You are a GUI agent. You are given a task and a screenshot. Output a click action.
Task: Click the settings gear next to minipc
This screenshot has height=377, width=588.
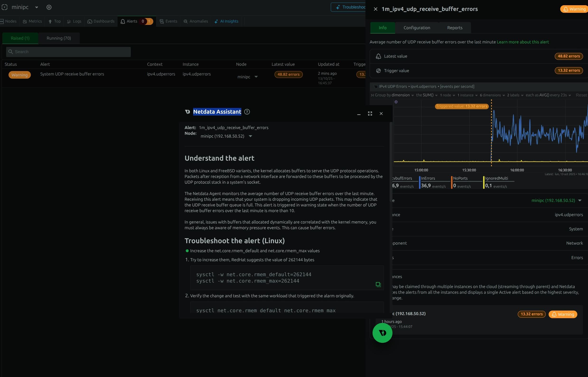coord(49,7)
